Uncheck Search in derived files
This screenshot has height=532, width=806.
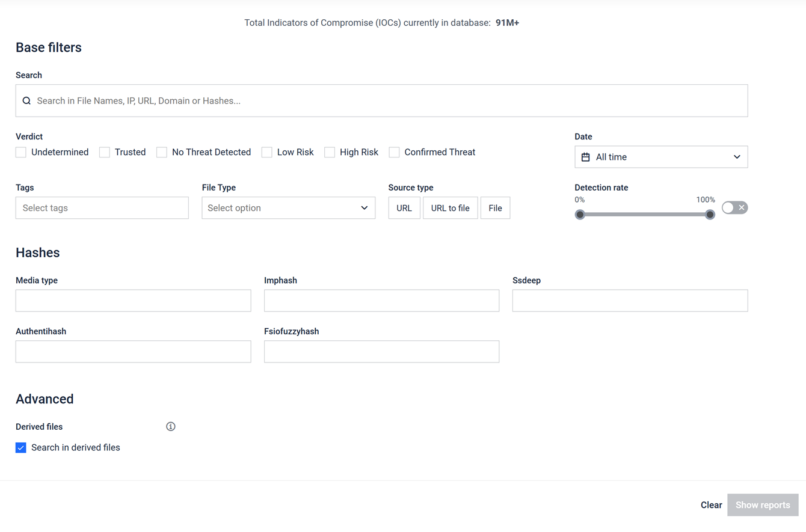(21, 448)
